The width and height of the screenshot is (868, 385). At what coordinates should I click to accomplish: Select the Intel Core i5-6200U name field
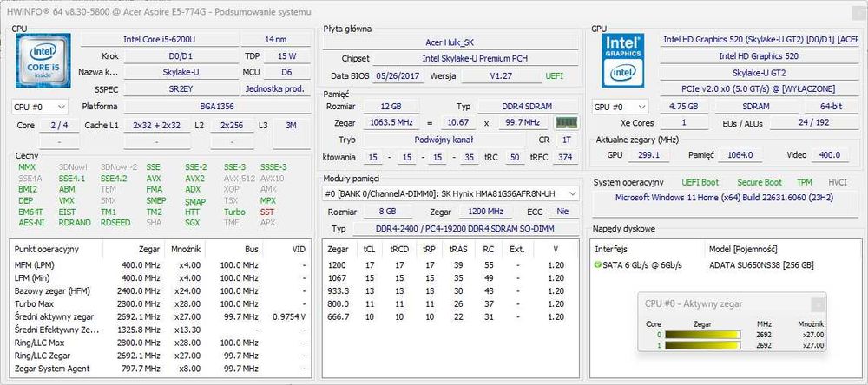tap(159, 40)
